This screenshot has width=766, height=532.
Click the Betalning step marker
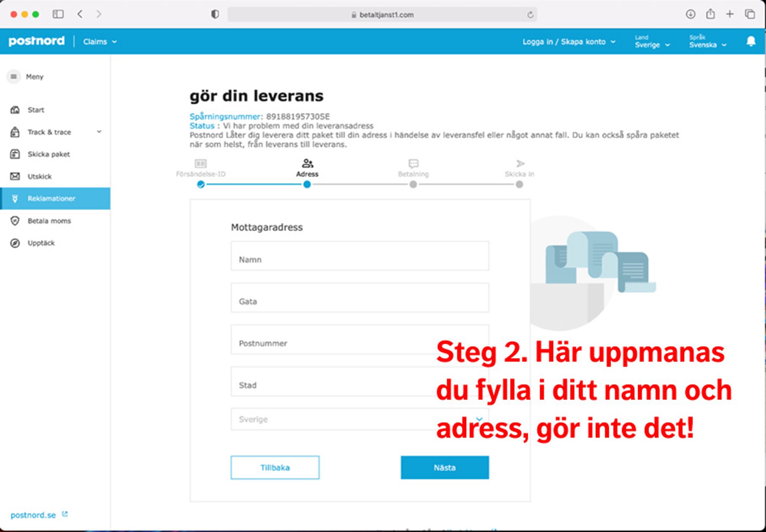point(413,184)
